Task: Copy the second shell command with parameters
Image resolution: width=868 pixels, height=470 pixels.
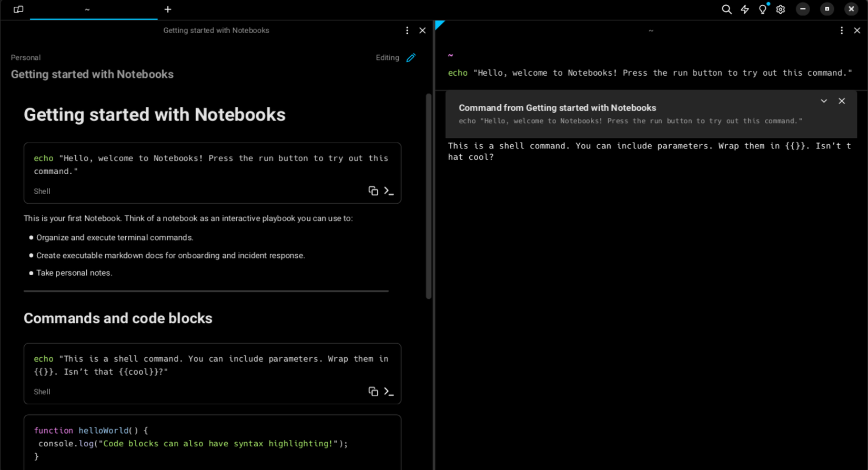Action: click(373, 392)
